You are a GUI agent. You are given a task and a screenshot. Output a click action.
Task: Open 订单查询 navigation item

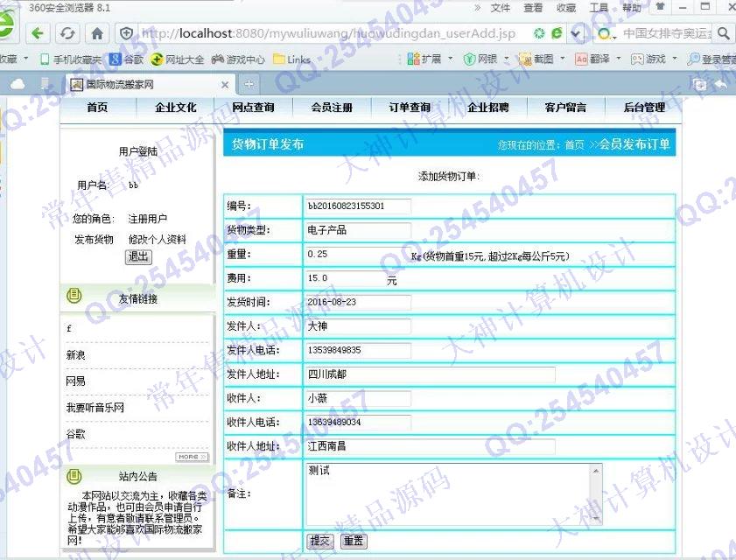410,108
